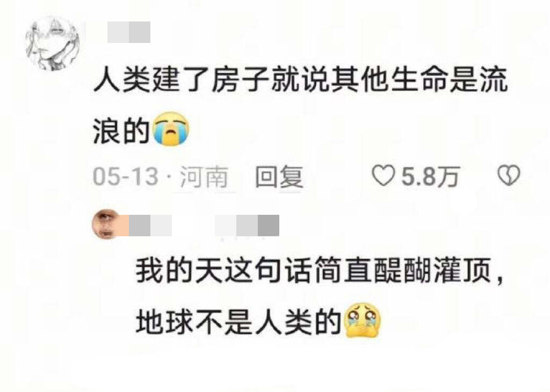The width and height of the screenshot is (550, 392).
Task: Click 回复 to reply to the comment
Action: [x=279, y=176]
